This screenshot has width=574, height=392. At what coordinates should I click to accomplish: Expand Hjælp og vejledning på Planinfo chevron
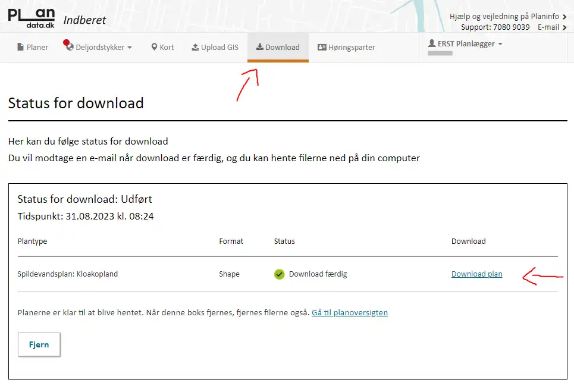[x=564, y=17]
